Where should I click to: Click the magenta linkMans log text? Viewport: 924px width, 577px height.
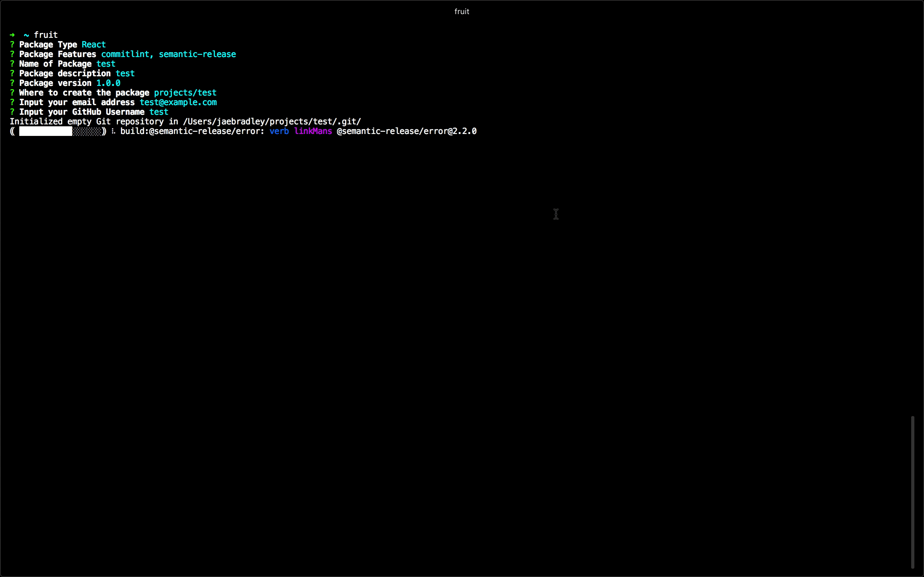[x=313, y=131]
